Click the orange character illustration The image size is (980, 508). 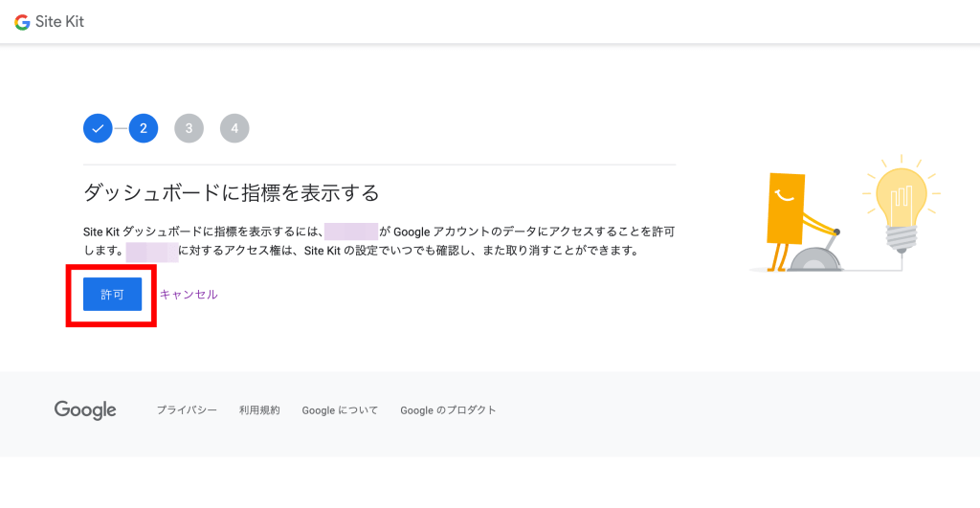coord(804,223)
